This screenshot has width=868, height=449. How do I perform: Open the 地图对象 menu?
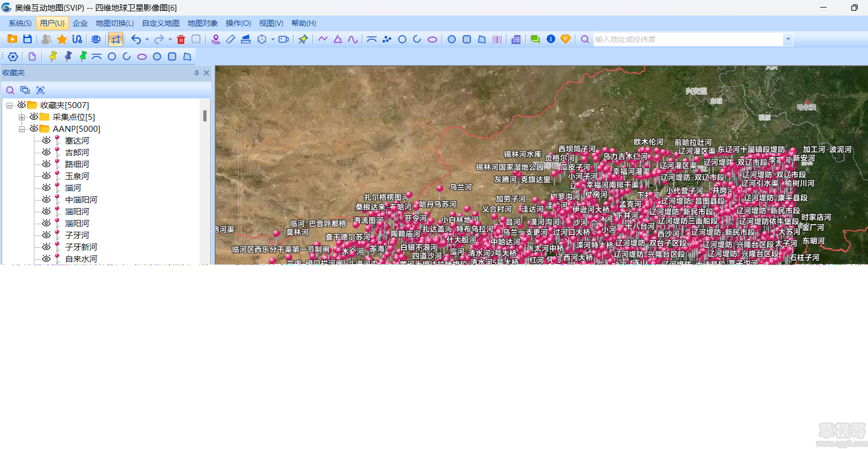point(203,23)
